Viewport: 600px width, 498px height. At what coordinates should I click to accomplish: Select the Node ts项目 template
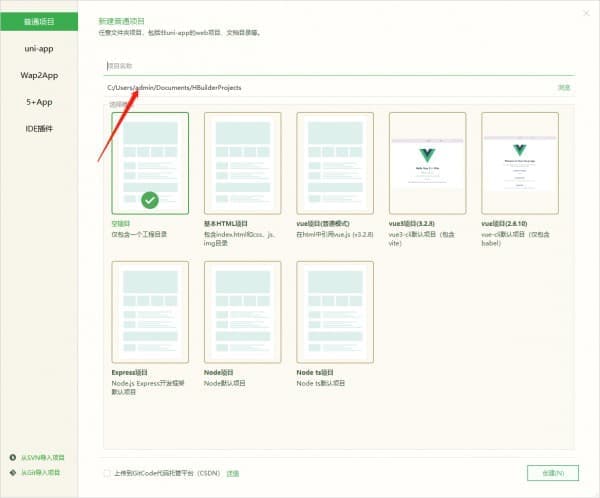[335, 312]
